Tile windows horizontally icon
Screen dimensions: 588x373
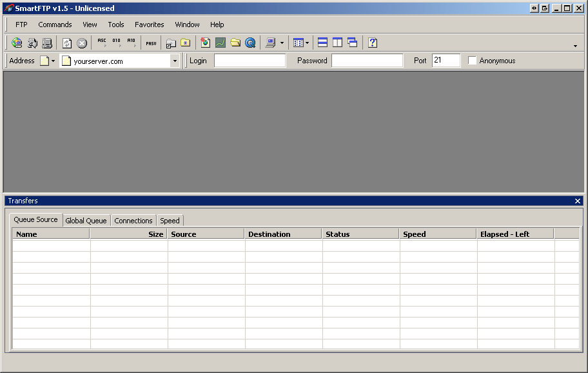click(322, 43)
